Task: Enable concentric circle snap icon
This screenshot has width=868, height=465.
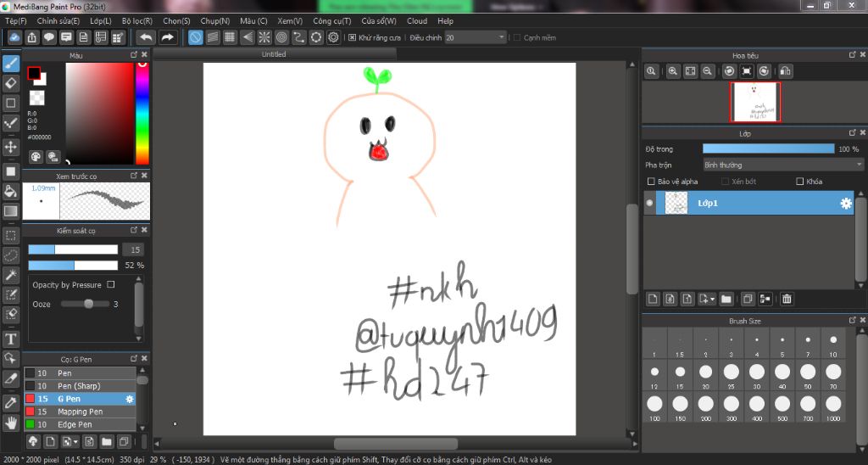Action: 281,37
